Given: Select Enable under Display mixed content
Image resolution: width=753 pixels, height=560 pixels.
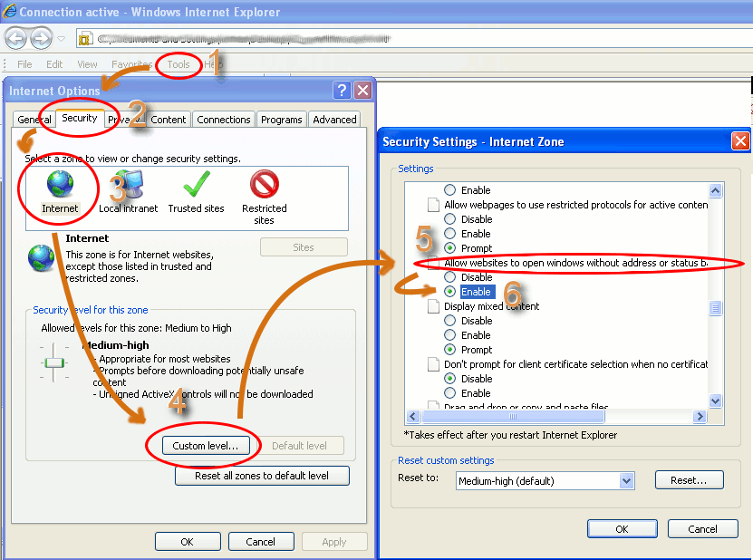Looking at the screenshot, I should tap(450, 335).
